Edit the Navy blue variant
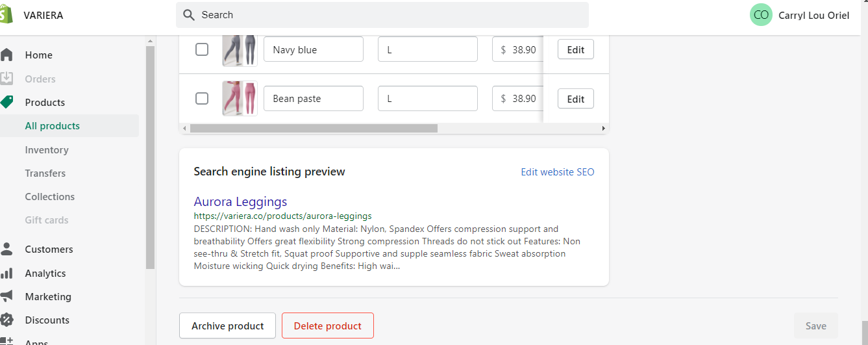868x345 pixels. tap(576, 49)
